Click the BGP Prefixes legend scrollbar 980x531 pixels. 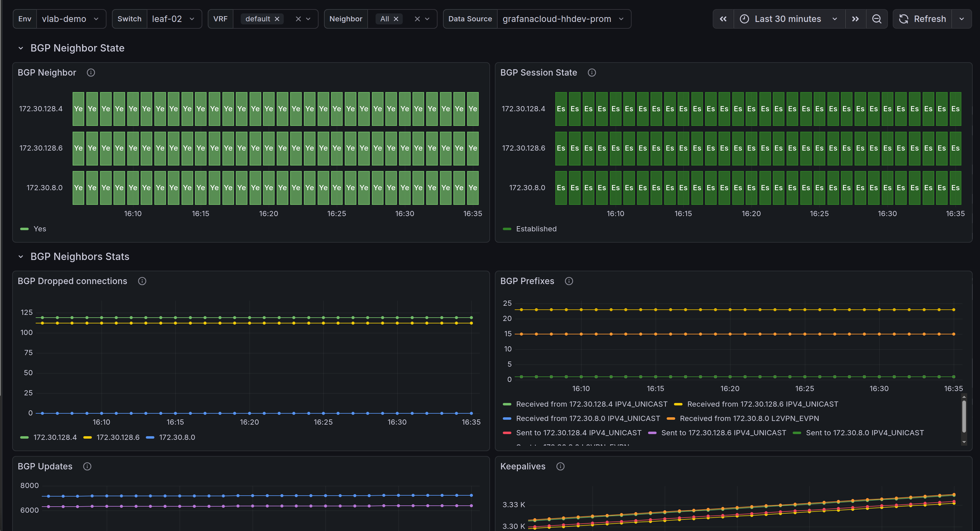point(964,417)
